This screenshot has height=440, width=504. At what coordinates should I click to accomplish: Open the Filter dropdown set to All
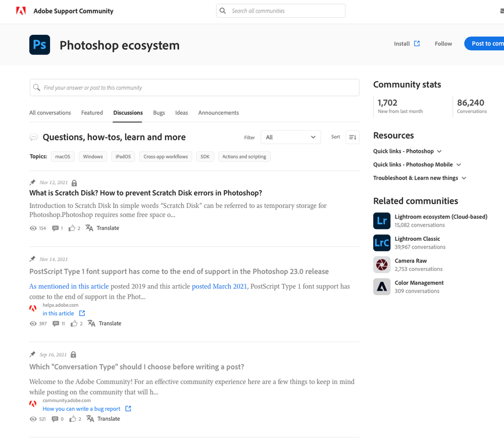[x=291, y=137]
